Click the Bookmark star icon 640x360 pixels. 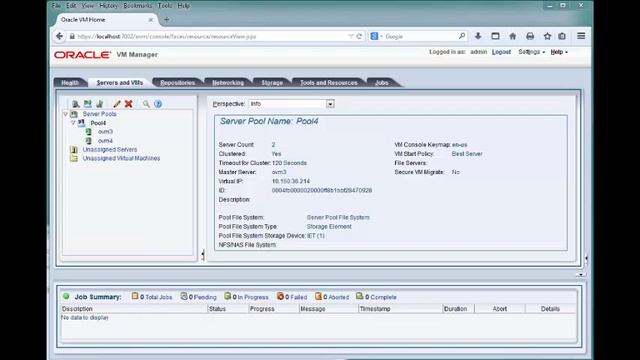pyautogui.click(x=547, y=36)
